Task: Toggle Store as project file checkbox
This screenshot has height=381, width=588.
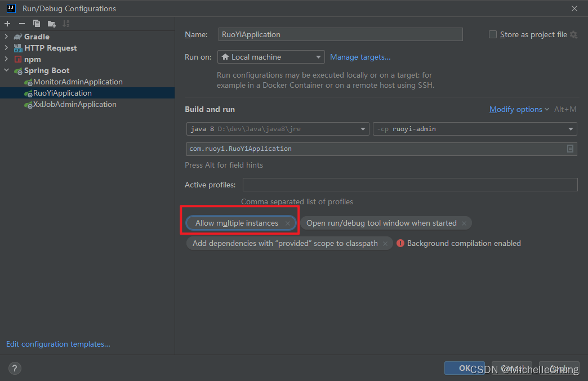Action: click(493, 34)
